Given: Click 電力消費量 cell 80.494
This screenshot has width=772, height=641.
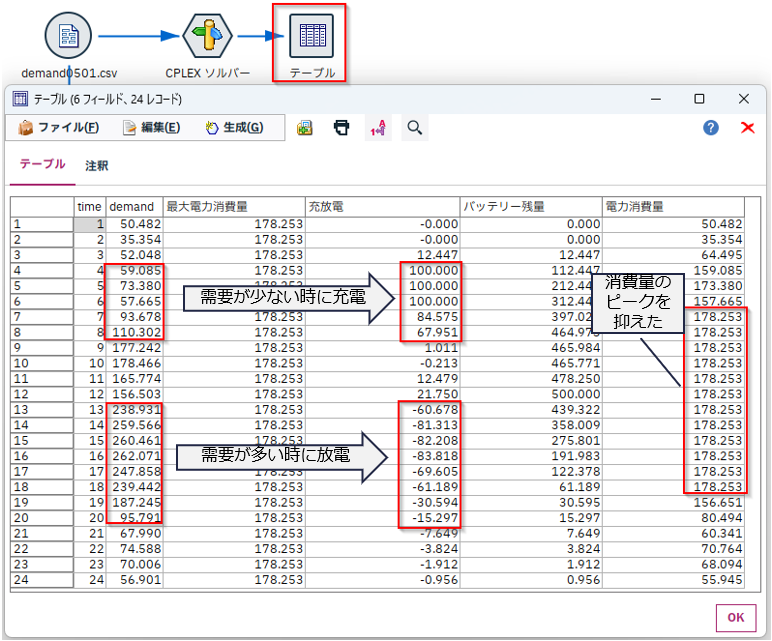Looking at the screenshot, I should [673, 518].
